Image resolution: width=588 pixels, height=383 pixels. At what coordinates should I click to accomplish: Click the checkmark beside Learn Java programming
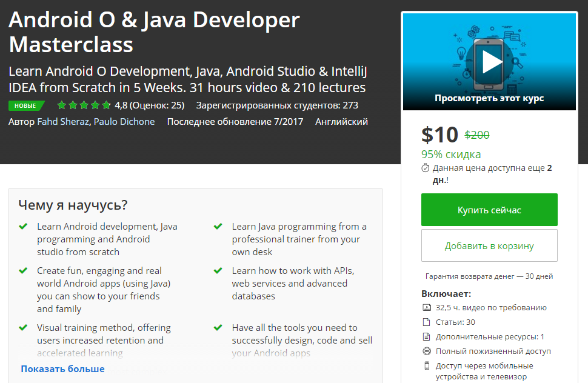(218, 227)
